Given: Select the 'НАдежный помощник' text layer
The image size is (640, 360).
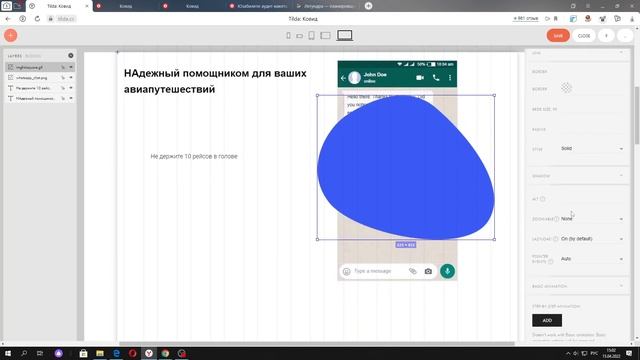Looking at the screenshot, I should coord(40,98).
